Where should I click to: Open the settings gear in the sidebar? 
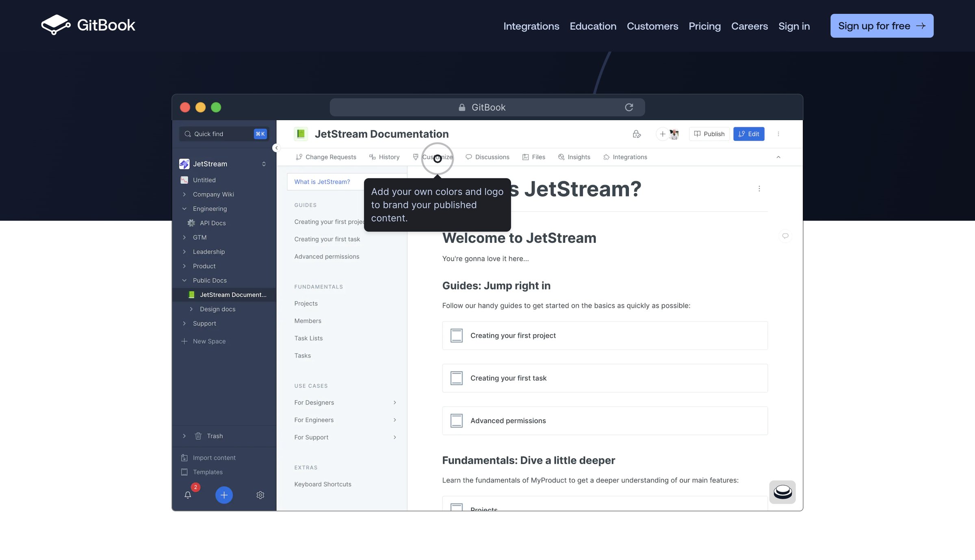(x=260, y=495)
